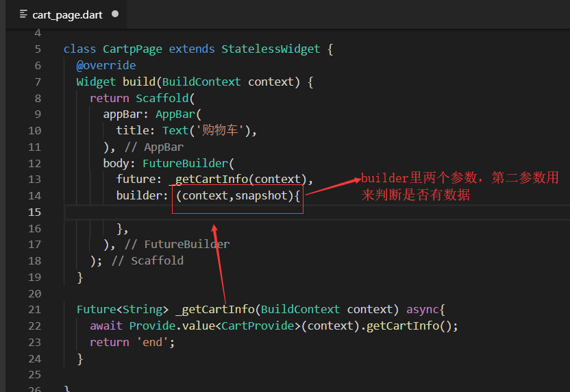Click line number 15 in the gutter
Image resolution: width=570 pixels, height=392 pixels.
click(34, 212)
